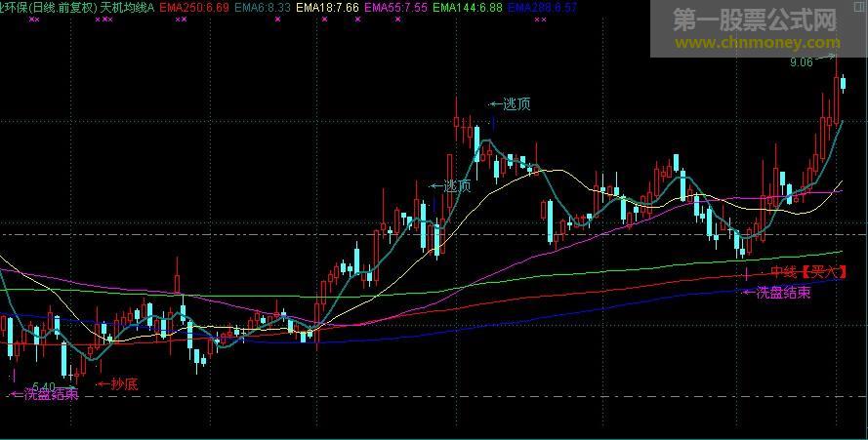
Task: Click the white EMA18 legend label
Action: (327, 7)
